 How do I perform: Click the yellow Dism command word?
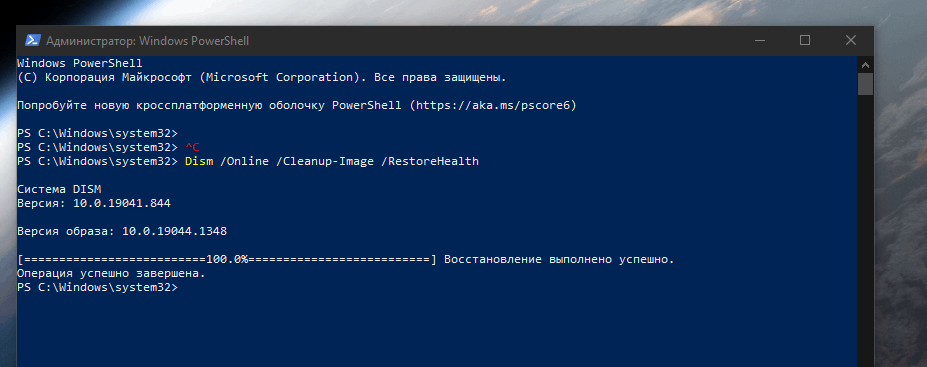[x=199, y=161]
